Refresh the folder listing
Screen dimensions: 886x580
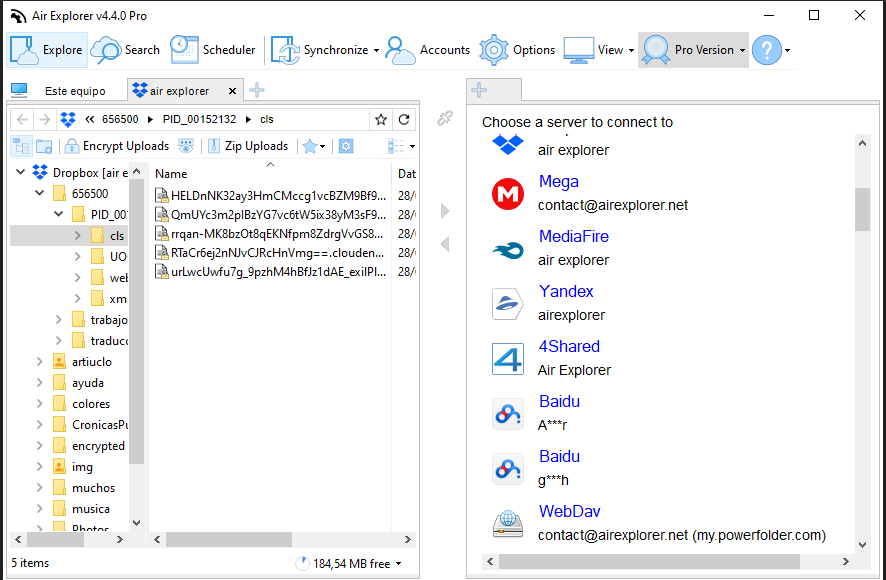[403, 119]
